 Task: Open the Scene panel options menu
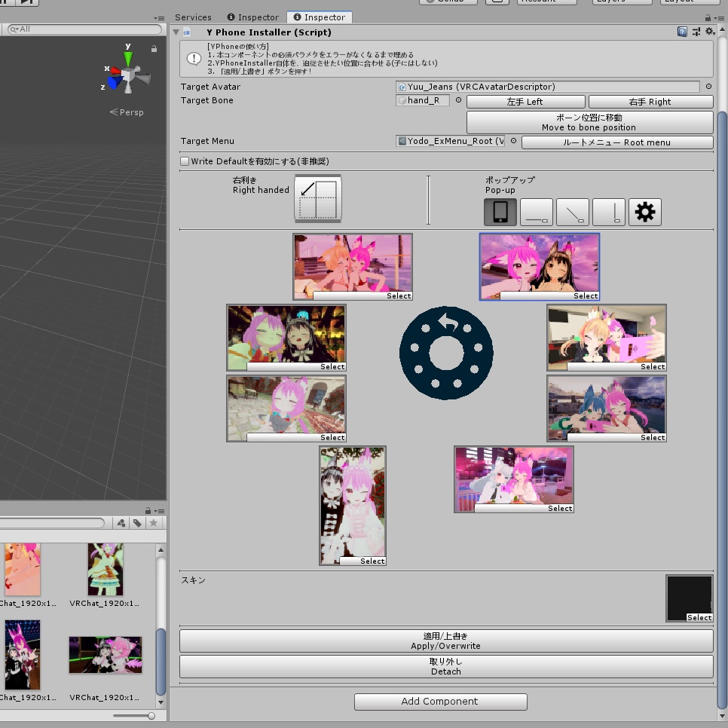(159, 18)
